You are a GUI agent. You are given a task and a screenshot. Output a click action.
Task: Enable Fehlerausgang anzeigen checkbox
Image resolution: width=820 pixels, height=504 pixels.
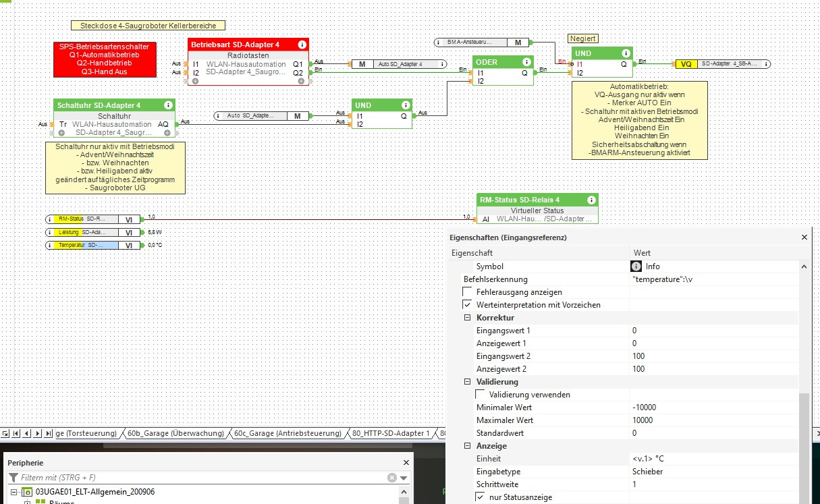(x=467, y=292)
